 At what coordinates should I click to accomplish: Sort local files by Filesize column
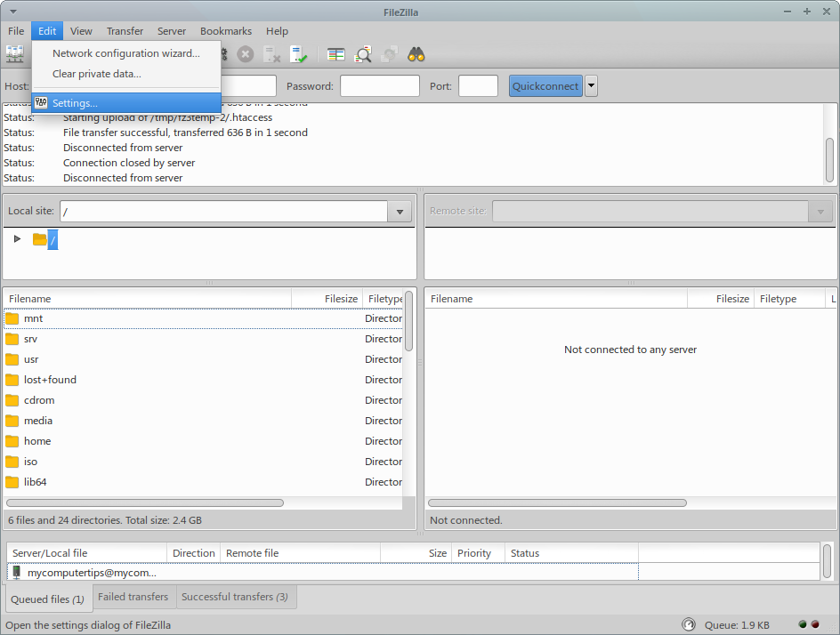(327, 299)
